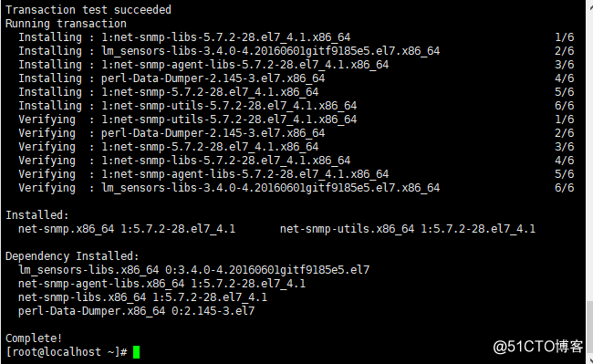The width and height of the screenshot is (593, 364).
Task: Click the scrollbar up arrow
Action: click(x=589, y=5)
